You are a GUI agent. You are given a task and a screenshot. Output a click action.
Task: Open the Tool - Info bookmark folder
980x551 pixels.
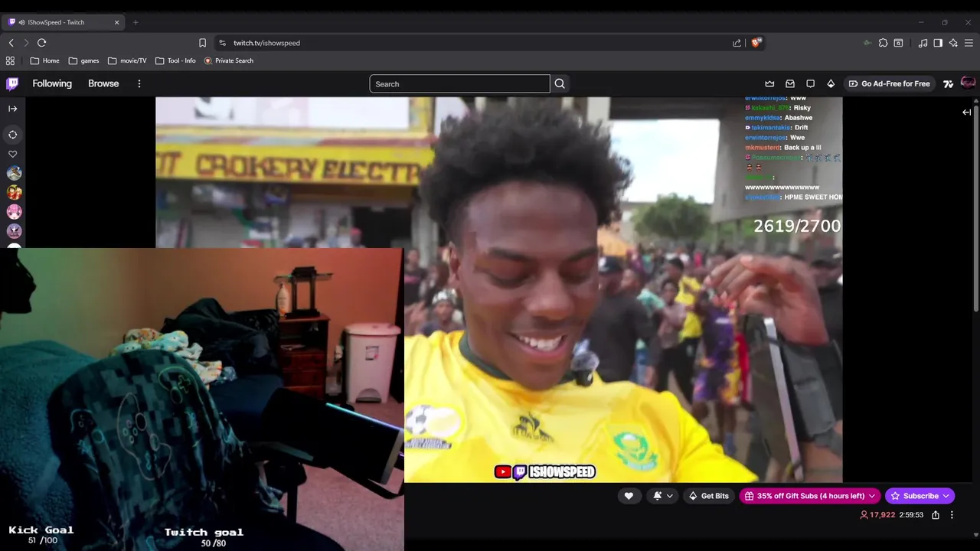[x=175, y=60]
